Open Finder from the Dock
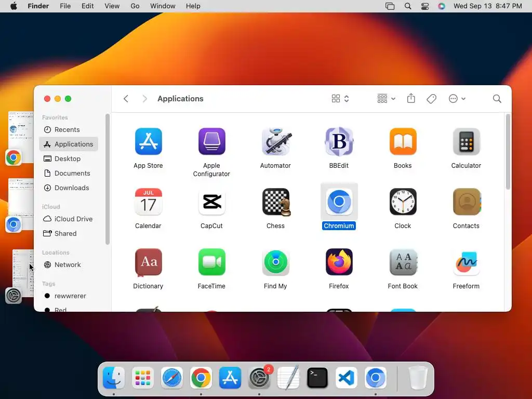Viewport: 532px width, 399px height. click(x=114, y=378)
